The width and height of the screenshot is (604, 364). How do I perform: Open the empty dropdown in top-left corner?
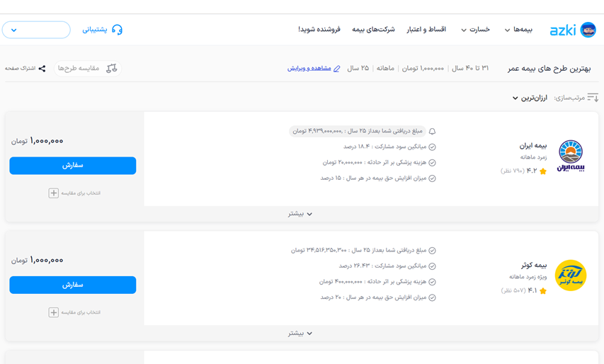click(36, 30)
